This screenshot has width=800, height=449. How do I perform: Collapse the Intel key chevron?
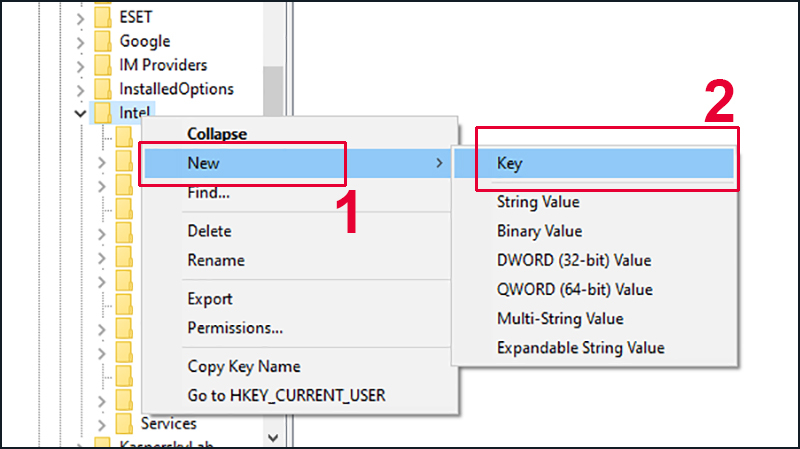click(x=80, y=113)
